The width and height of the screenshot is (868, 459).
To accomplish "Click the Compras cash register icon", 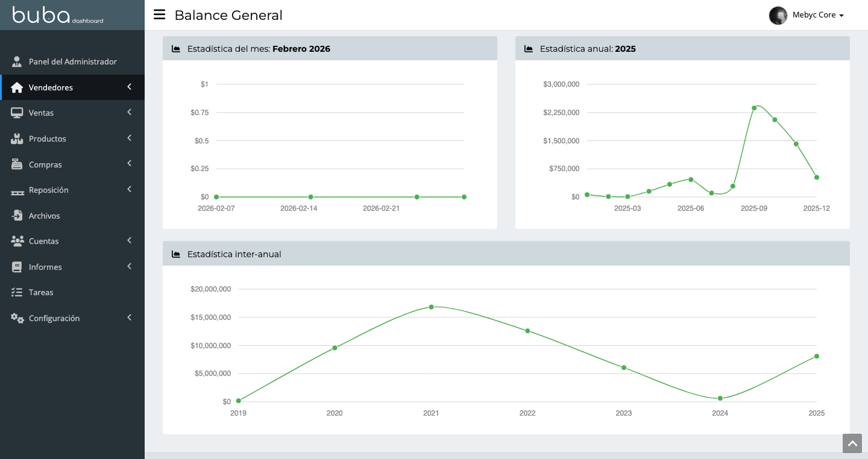I will (x=17, y=164).
